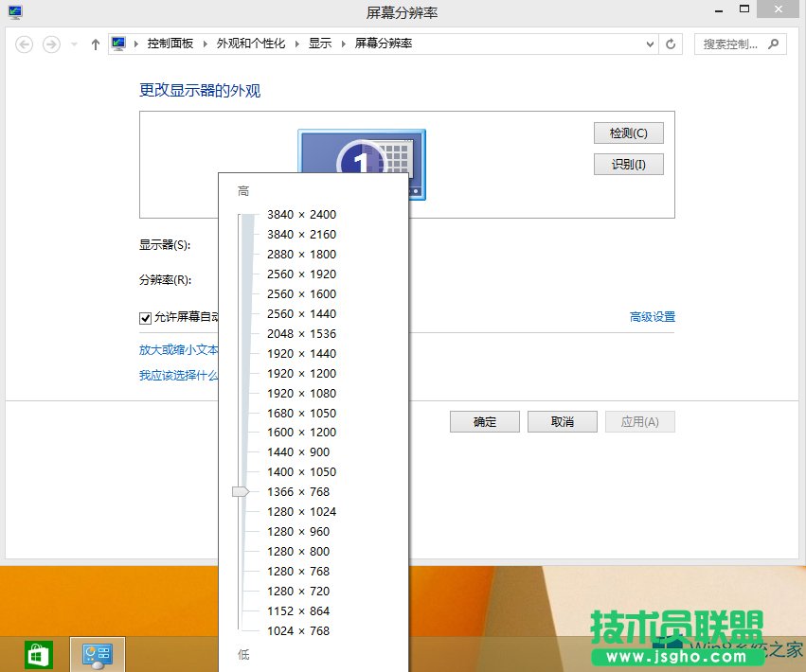Click the app icon in the title bar
The image size is (806, 672).
[x=13, y=11]
